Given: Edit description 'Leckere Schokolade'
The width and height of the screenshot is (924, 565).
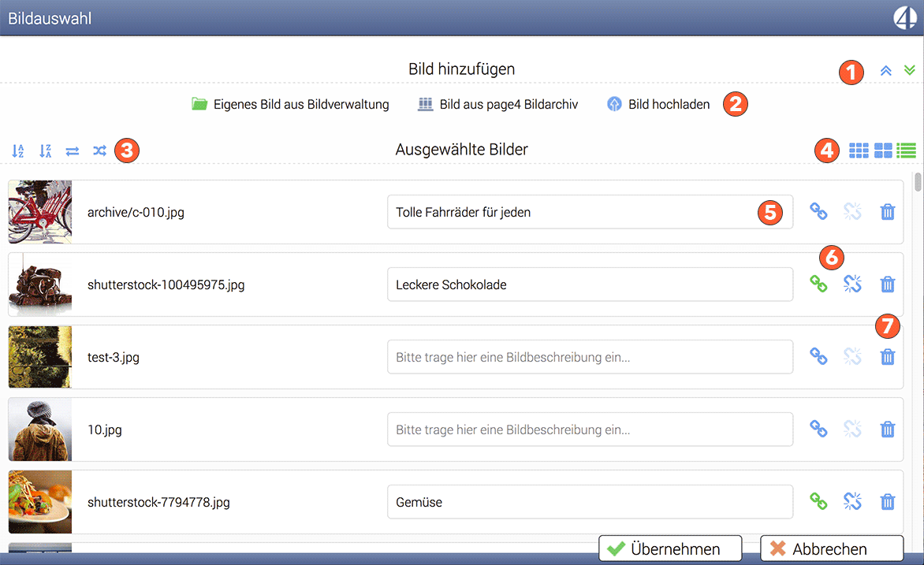Looking at the screenshot, I should pos(590,284).
